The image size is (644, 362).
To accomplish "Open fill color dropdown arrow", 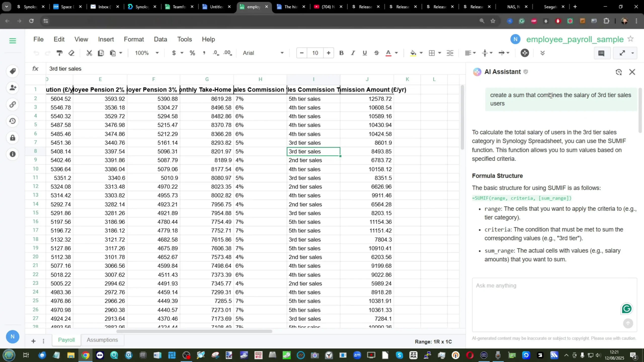I will click(421, 53).
